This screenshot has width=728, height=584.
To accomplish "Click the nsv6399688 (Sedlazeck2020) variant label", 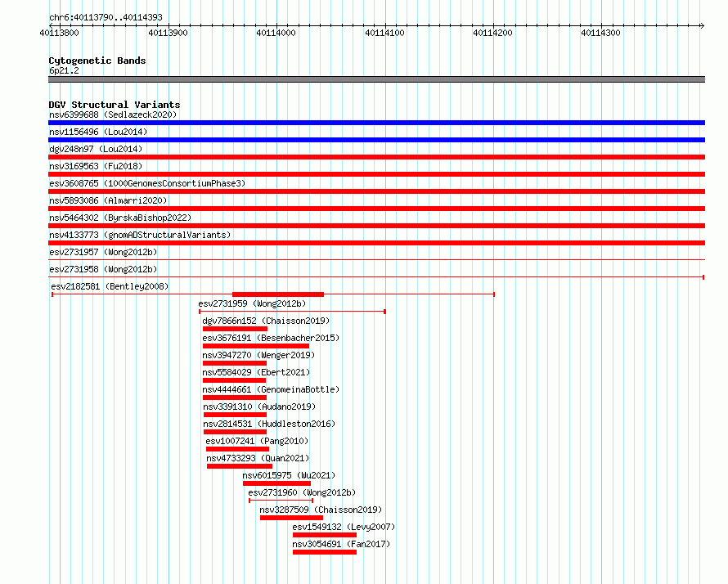I will 113,115.
